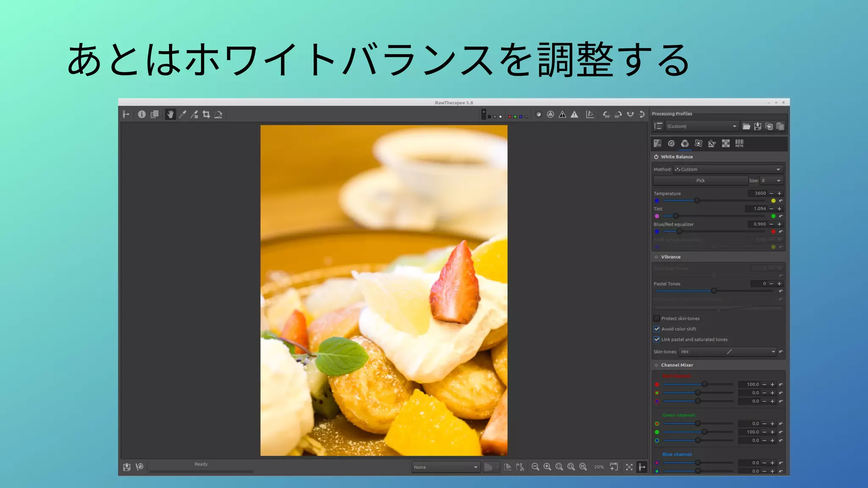The height and width of the screenshot is (488, 868).
Task: Enable the Channel Mixer tool
Action: click(x=656, y=365)
